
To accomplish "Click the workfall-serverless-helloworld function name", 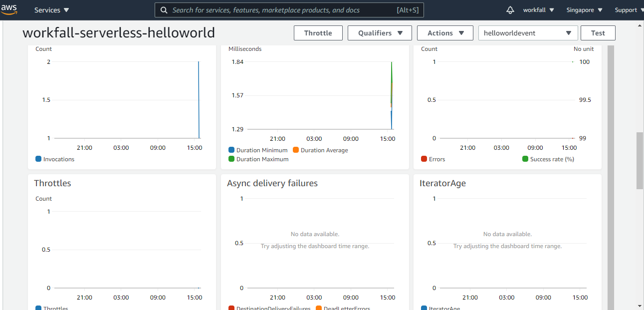I will (x=119, y=33).
